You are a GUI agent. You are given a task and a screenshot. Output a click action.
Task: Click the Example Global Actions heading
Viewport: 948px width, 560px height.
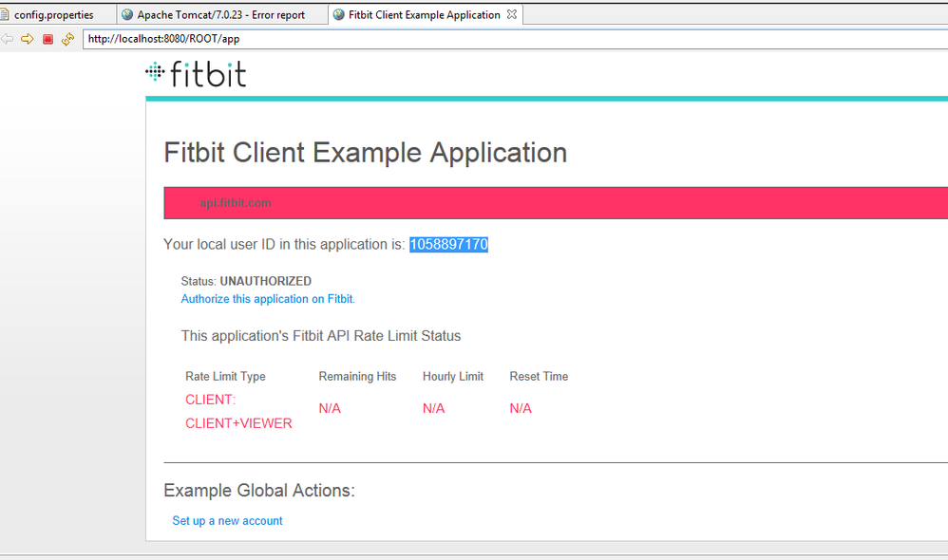pos(259,490)
